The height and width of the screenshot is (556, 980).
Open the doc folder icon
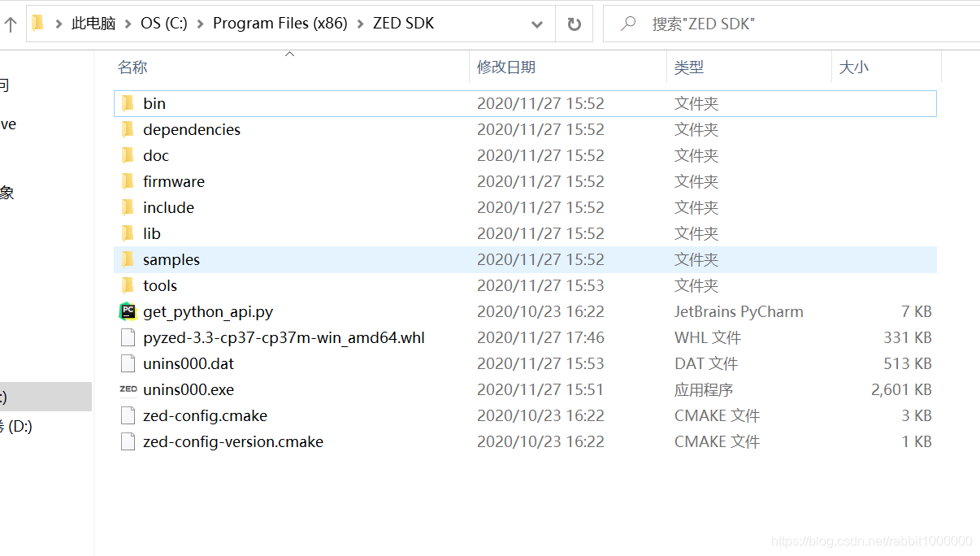[128, 155]
